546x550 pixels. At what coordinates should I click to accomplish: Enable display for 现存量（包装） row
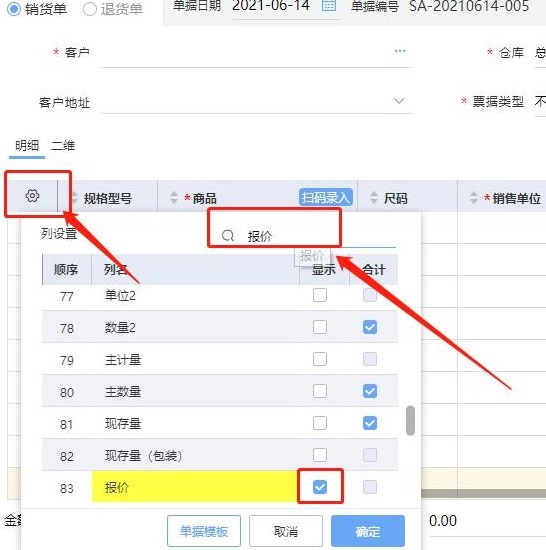(320, 455)
